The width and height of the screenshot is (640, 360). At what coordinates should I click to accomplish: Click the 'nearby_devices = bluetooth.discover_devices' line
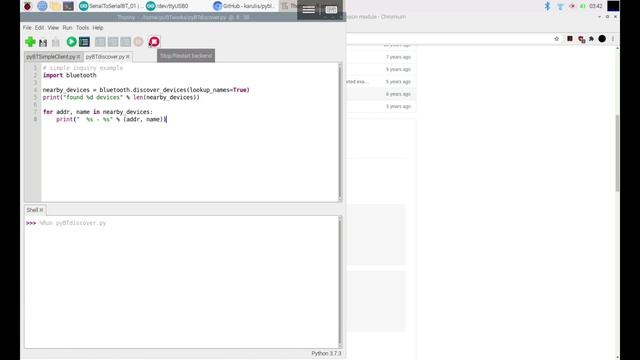coord(146,90)
